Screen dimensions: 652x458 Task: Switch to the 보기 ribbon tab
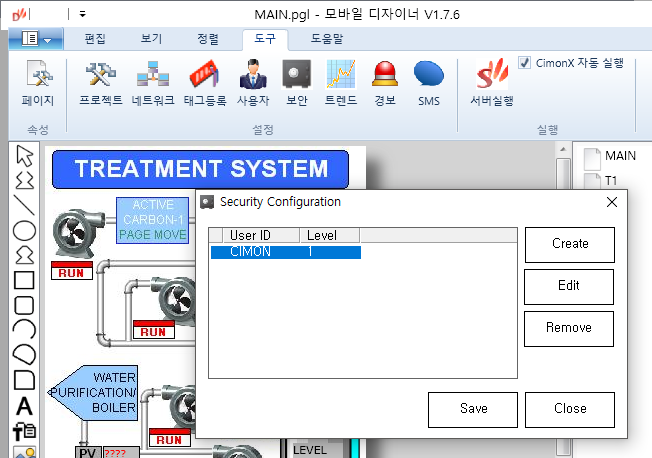point(151,39)
